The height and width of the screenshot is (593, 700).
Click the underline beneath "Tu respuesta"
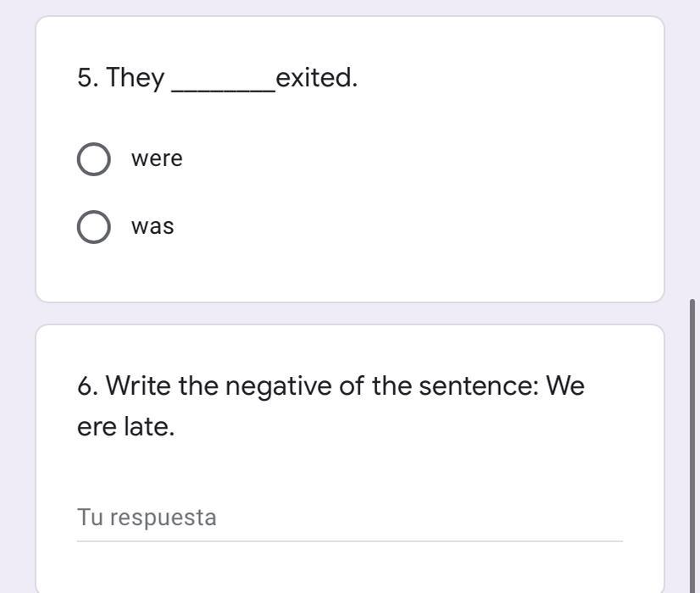click(x=349, y=540)
